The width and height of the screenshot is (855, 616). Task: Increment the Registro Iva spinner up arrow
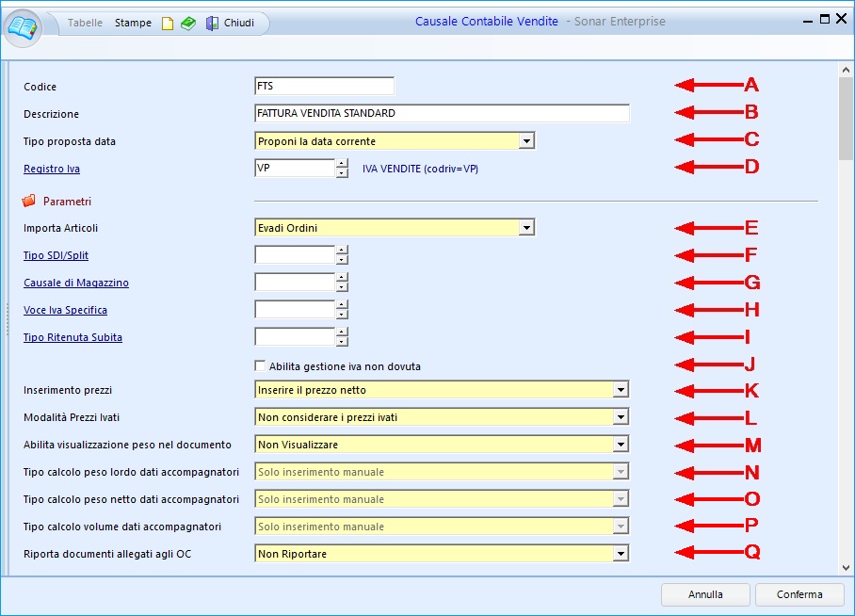tap(342, 163)
